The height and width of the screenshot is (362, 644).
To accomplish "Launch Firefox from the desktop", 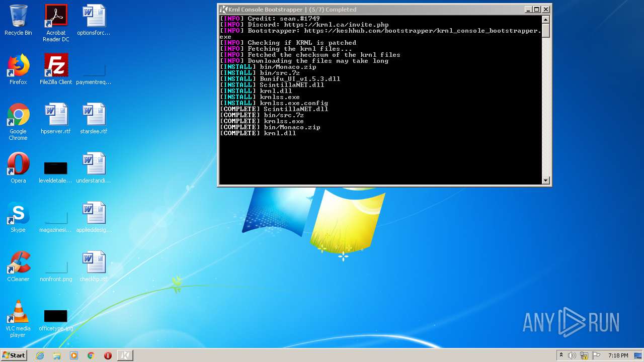I will 18,70.
